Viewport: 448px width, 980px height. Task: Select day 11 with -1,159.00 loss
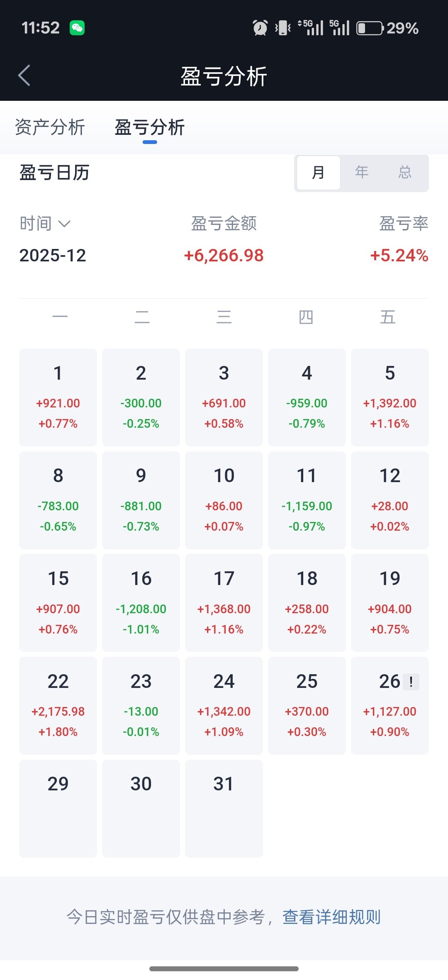(x=307, y=500)
